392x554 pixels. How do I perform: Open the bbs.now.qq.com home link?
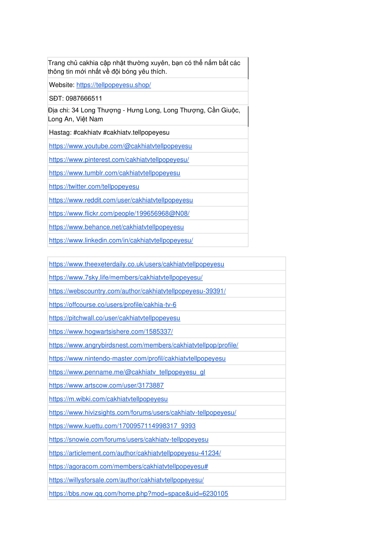(x=139, y=494)
